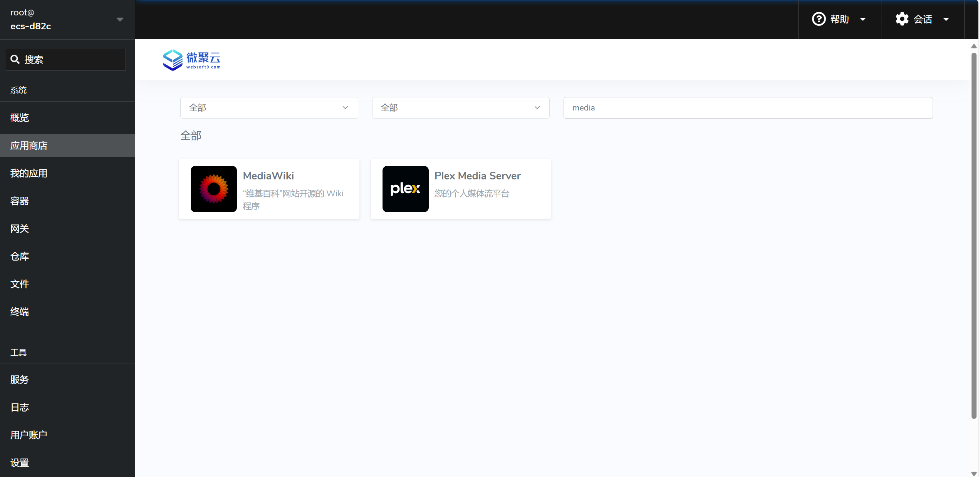Click the MediaWiki sunflower app icon
This screenshot has height=477, width=980.
pyautogui.click(x=213, y=189)
